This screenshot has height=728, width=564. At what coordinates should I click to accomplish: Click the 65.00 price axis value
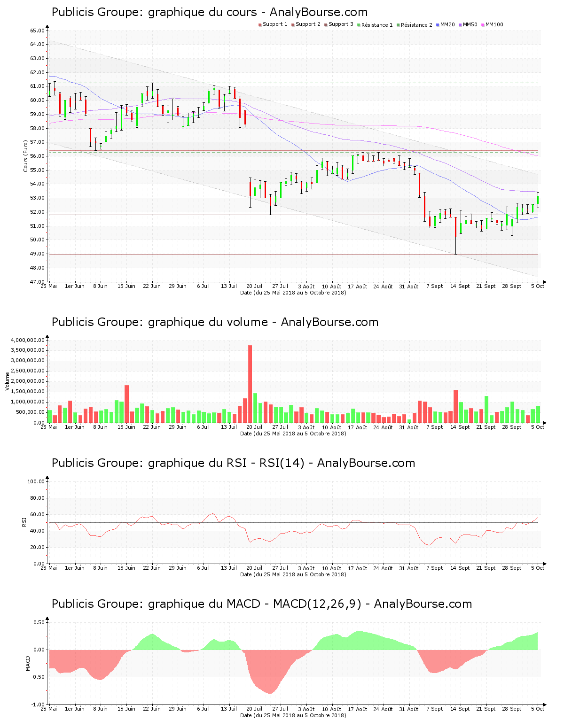point(37,31)
